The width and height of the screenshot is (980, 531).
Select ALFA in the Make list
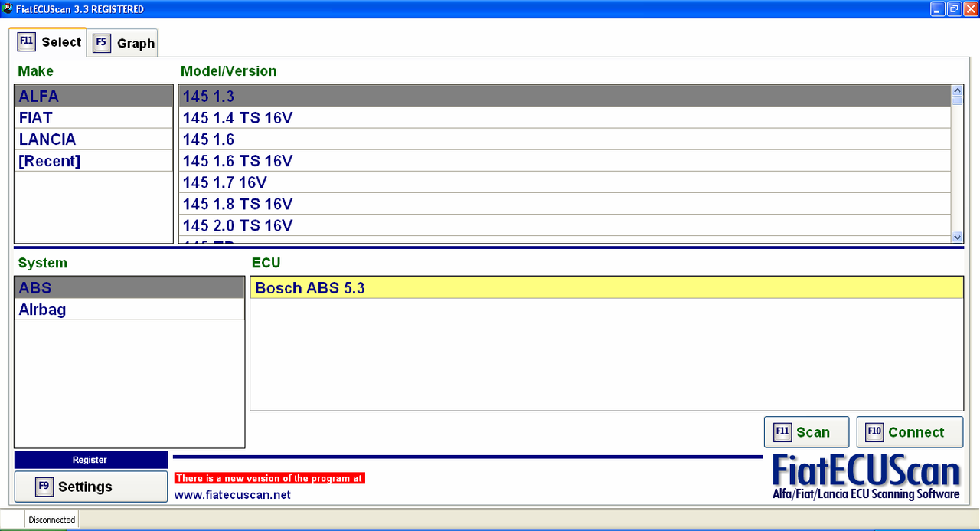(93, 96)
